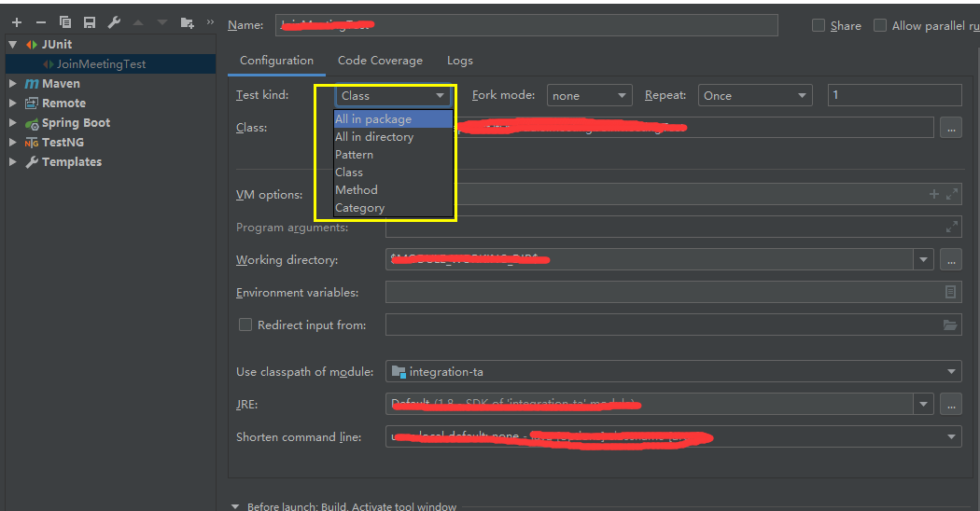This screenshot has width=980, height=511.
Task: Edit templates with the wrench icon
Action: click(114, 22)
